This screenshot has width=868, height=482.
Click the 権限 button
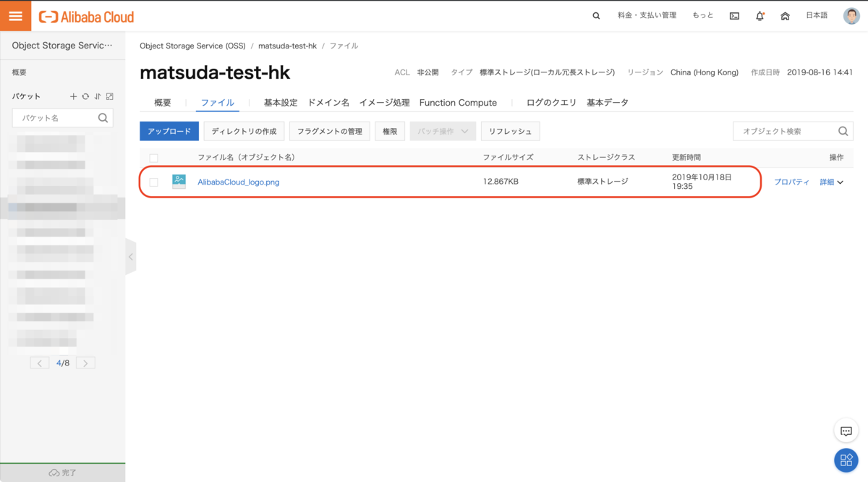pyautogui.click(x=390, y=131)
